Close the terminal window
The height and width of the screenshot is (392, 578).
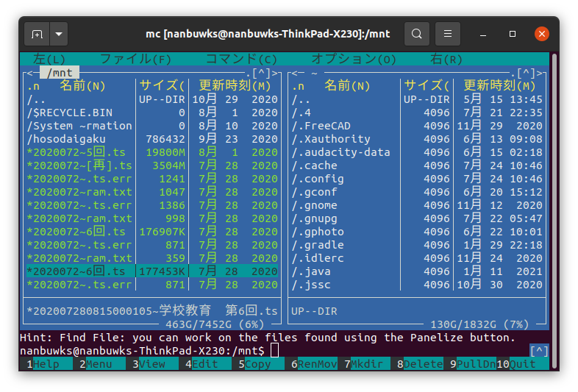tap(541, 34)
